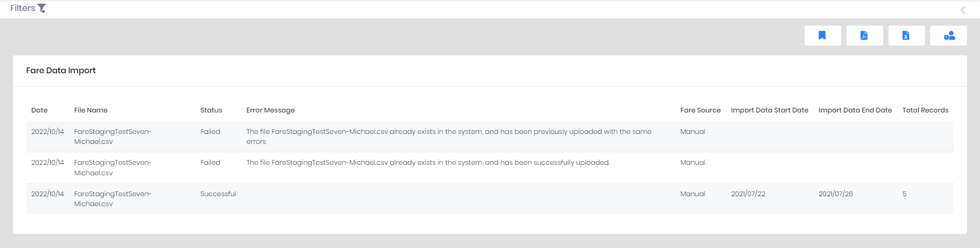
Task: Click the 2021/07/26 end date cell
Action: (x=836, y=194)
